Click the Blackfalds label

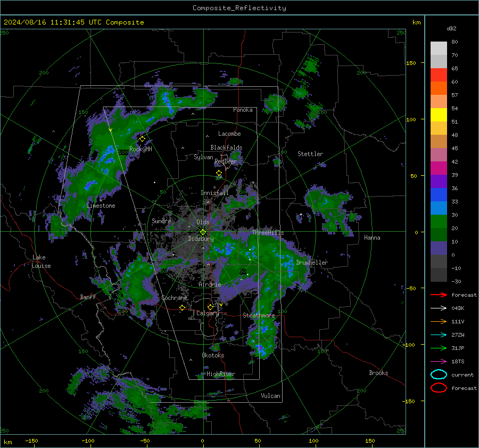click(226, 148)
